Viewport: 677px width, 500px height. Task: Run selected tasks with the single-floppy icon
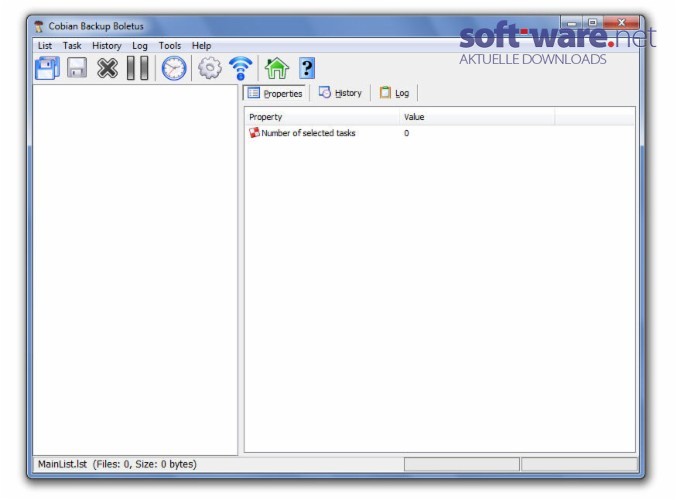coord(77,68)
